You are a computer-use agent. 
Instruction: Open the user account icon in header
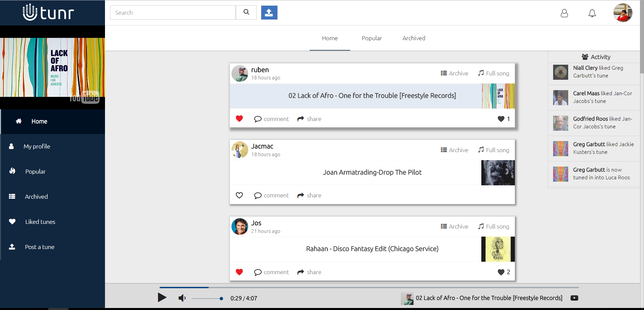[564, 13]
